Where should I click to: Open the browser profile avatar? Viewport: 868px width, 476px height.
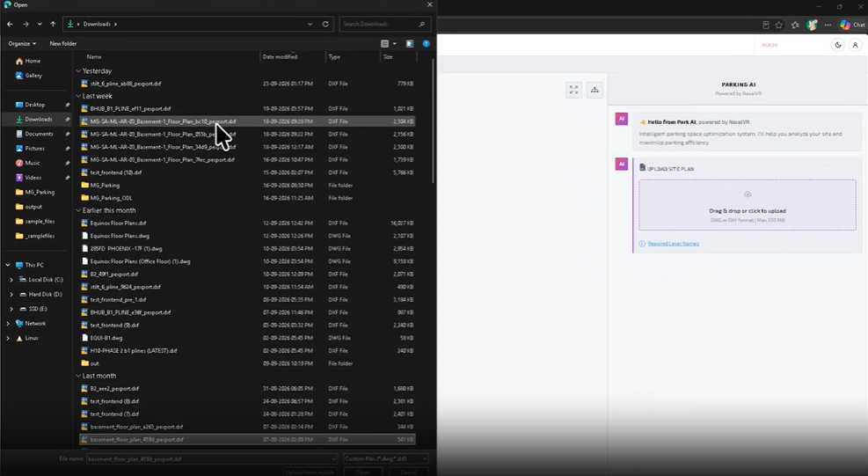point(812,25)
